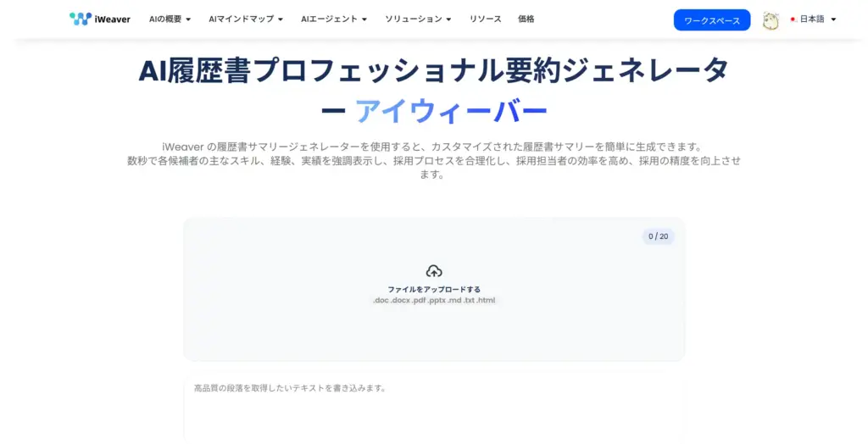Click the ファイルをアップロードする label
The height and width of the screenshot is (444, 868).
434,289
